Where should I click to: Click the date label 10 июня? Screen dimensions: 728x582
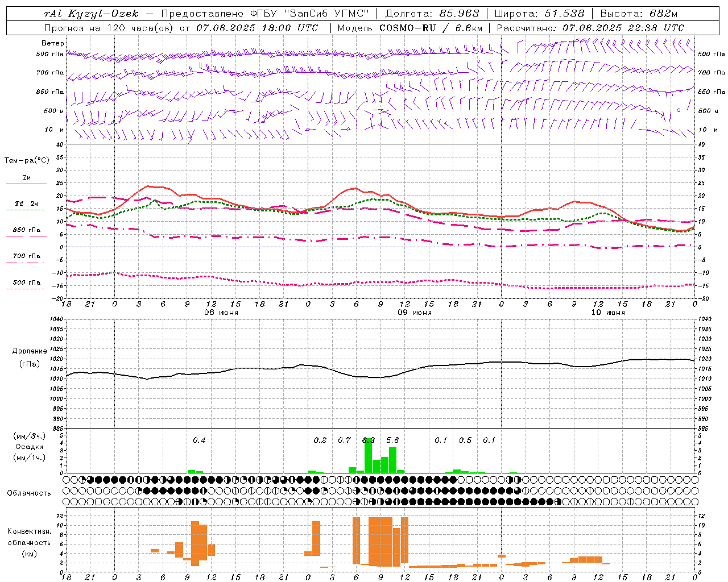point(608,313)
